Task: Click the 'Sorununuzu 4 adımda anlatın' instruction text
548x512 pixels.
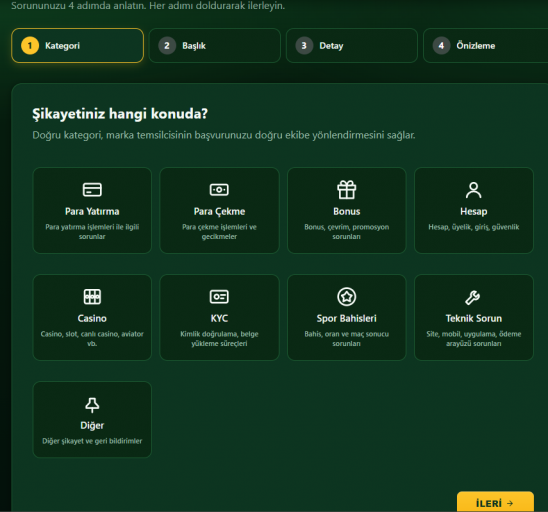Action: (x=148, y=6)
